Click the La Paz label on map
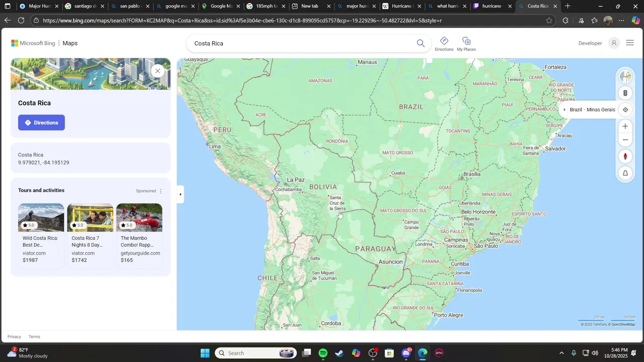Screen dimensions: 644x362 pos(296,179)
